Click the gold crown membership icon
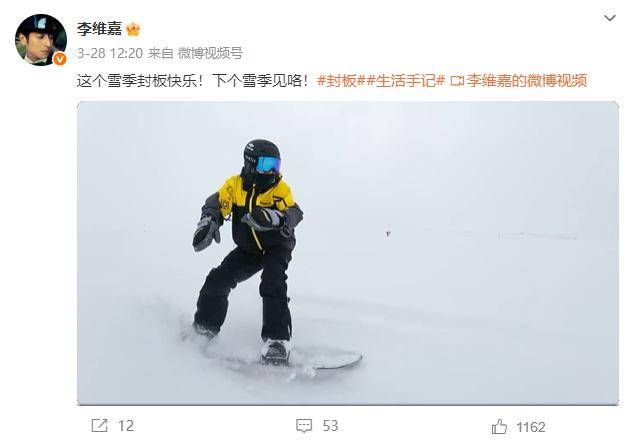The width and height of the screenshot is (633, 442). click(x=133, y=29)
